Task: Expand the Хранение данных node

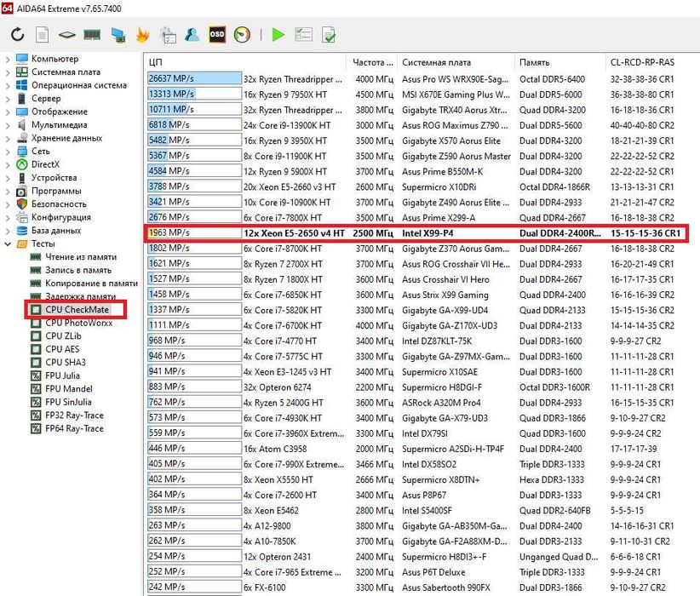Action: [x=7, y=139]
